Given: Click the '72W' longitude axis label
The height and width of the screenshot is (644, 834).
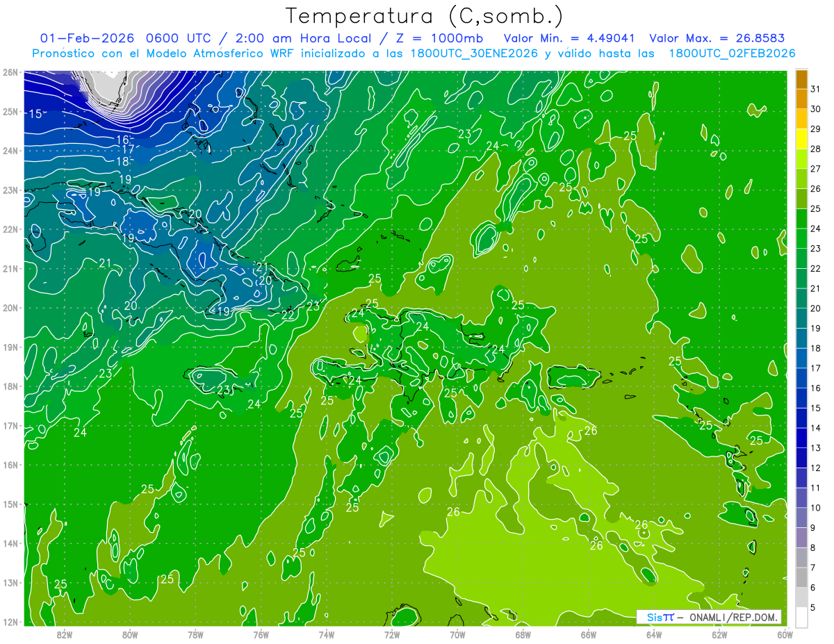Looking at the screenshot, I should pyautogui.click(x=392, y=634).
